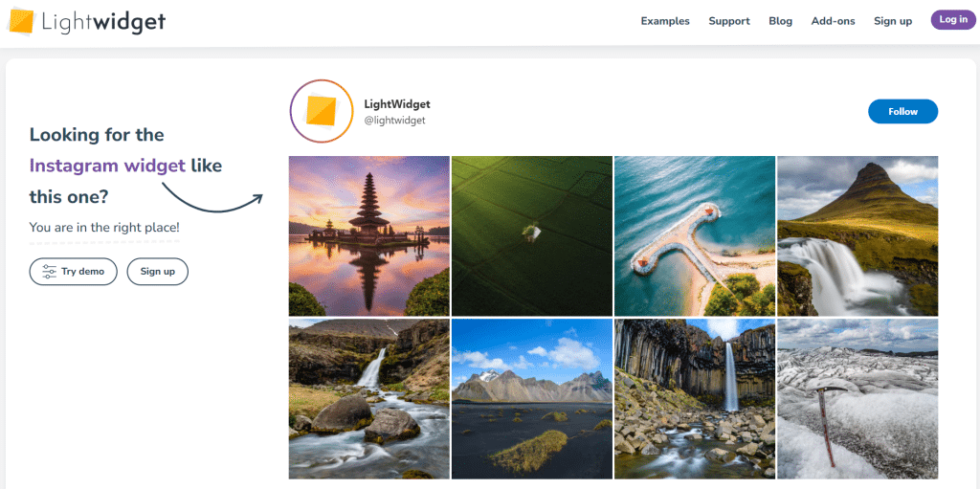Open the Examples menu item
980x489 pixels.
665,21
